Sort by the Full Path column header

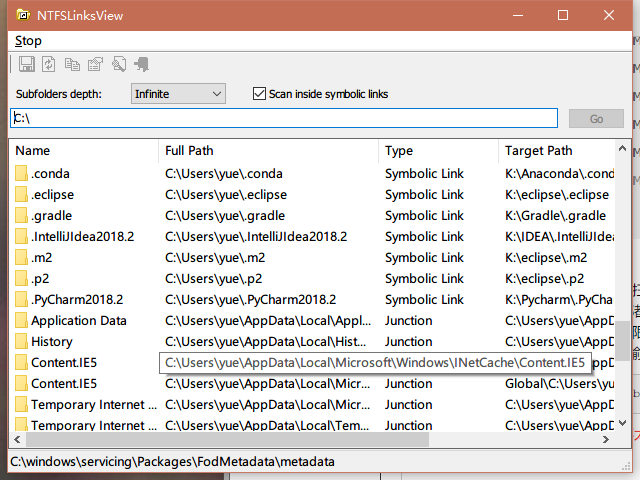pyautogui.click(x=268, y=151)
